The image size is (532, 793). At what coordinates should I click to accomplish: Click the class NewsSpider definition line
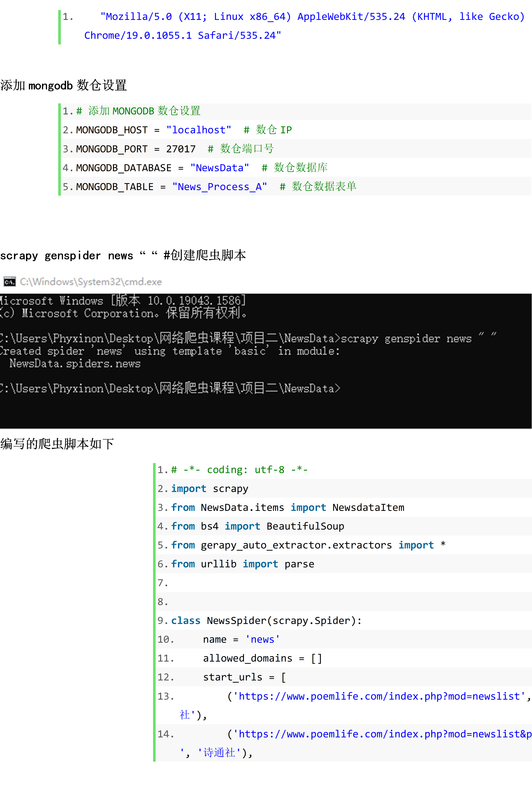tap(266, 621)
